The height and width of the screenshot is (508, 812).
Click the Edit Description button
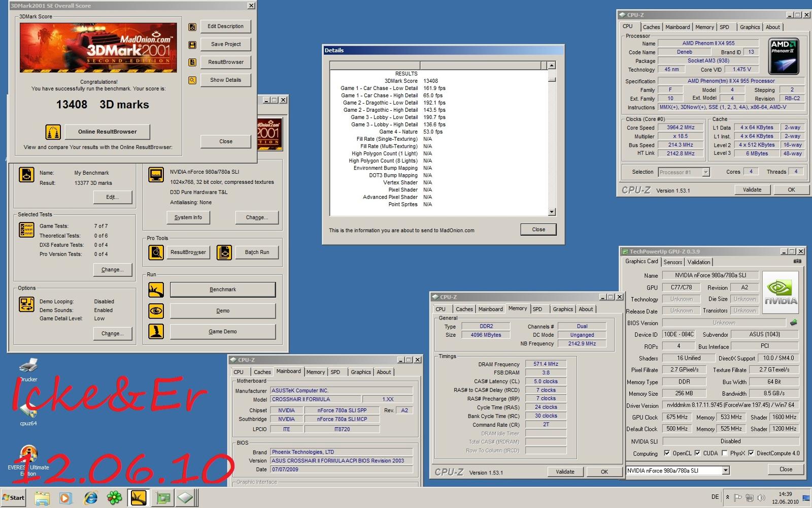click(x=226, y=26)
